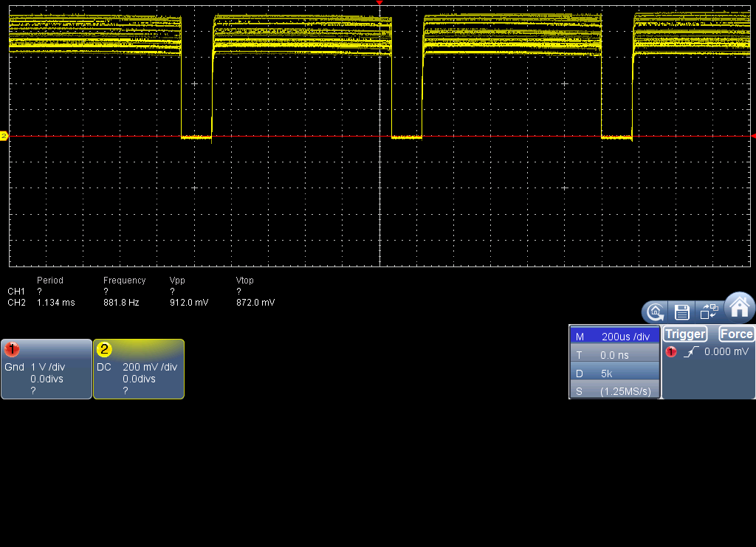Click the red trigger position marker at top
Screen dimensions: 756x547
pos(379,4)
